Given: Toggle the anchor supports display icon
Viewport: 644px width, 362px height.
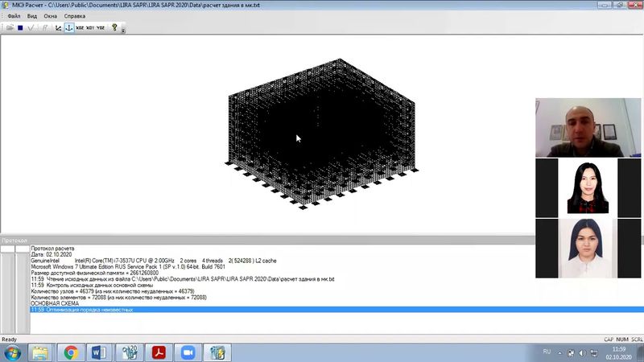Looking at the screenshot, I should click(69, 27).
